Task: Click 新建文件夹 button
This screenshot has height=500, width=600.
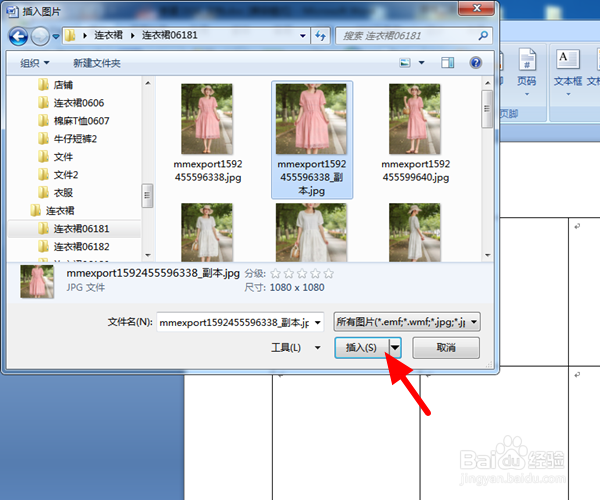Action: [97, 63]
